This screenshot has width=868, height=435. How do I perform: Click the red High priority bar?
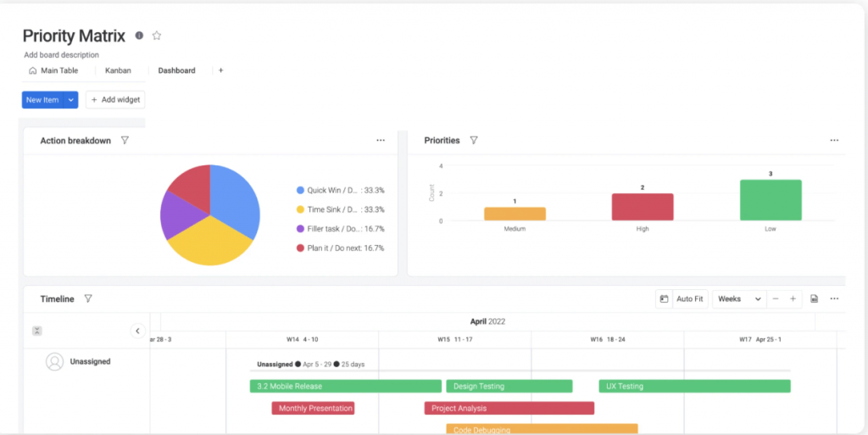643,207
